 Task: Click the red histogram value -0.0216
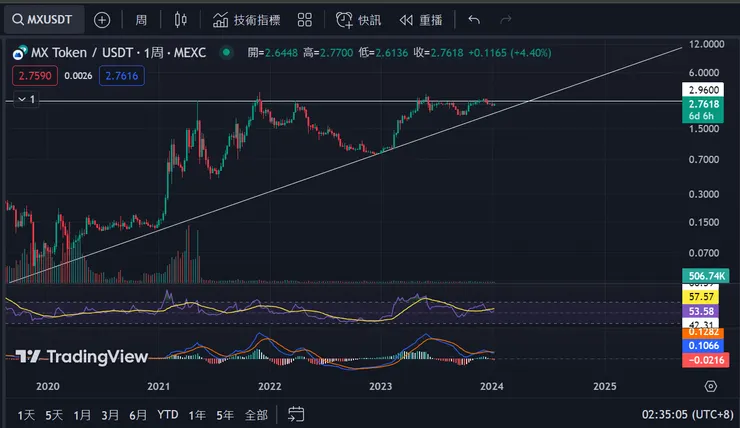(706, 360)
